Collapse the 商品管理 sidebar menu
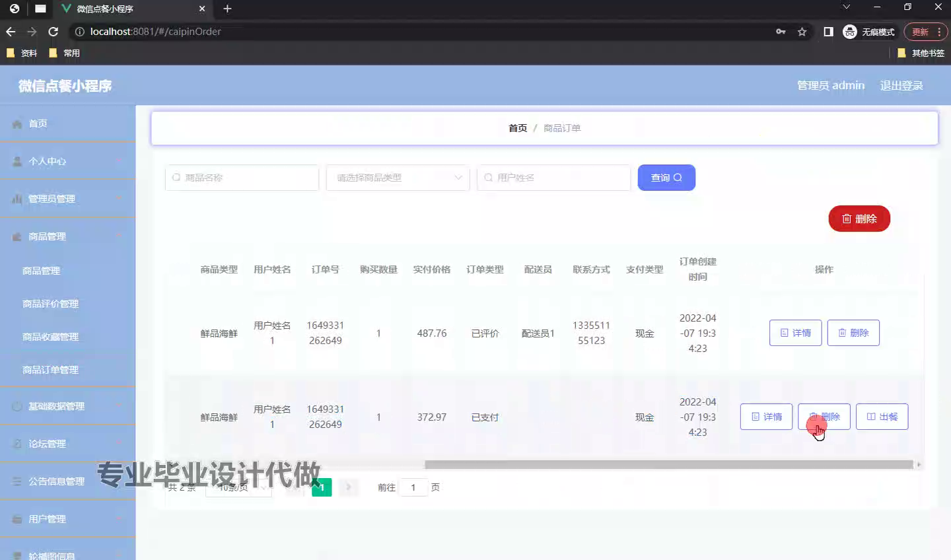The width and height of the screenshot is (951, 560). click(48, 236)
